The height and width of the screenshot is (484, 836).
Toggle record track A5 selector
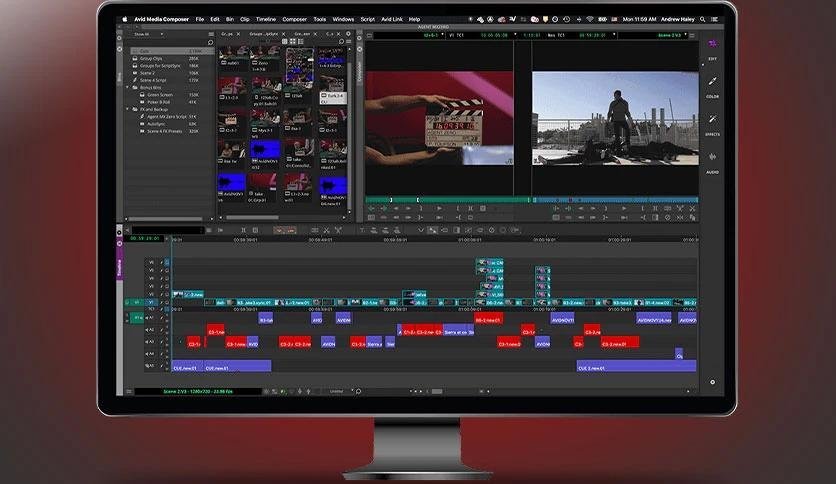click(151, 366)
